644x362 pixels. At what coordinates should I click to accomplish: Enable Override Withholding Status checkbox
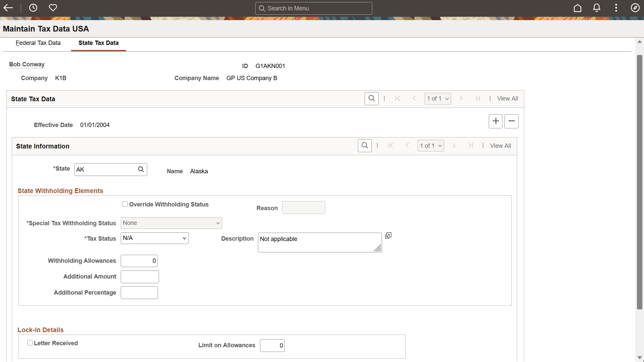click(125, 204)
